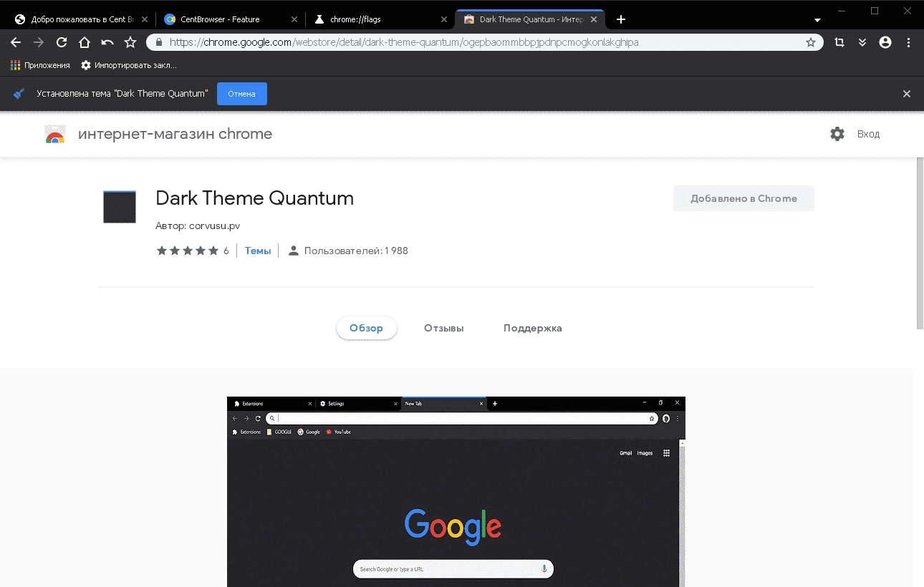Image resolution: width=924 pixels, height=587 pixels.
Task: Open web store settings gear
Action: click(x=837, y=134)
